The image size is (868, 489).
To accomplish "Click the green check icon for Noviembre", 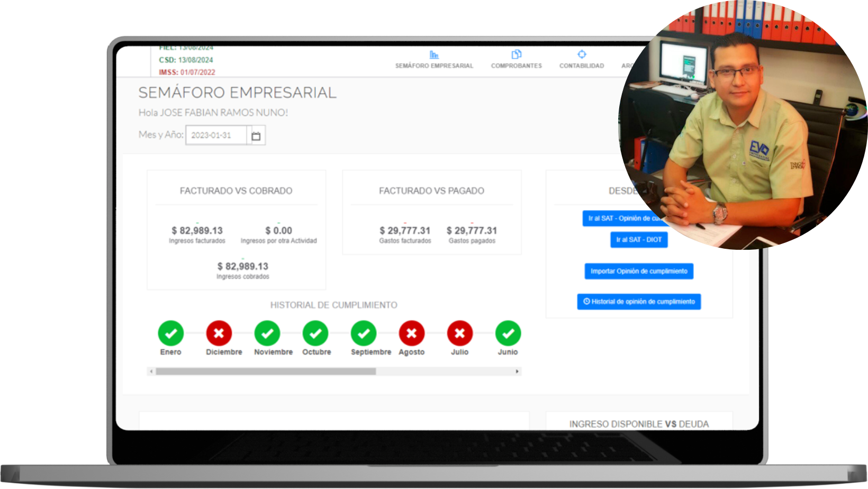I will coord(267,333).
